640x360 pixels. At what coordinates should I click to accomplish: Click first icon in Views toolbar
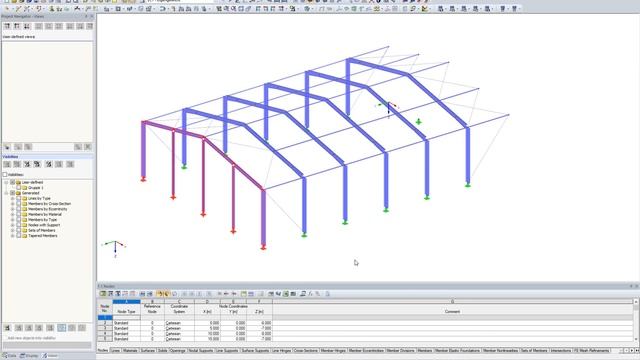pos(7,26)
